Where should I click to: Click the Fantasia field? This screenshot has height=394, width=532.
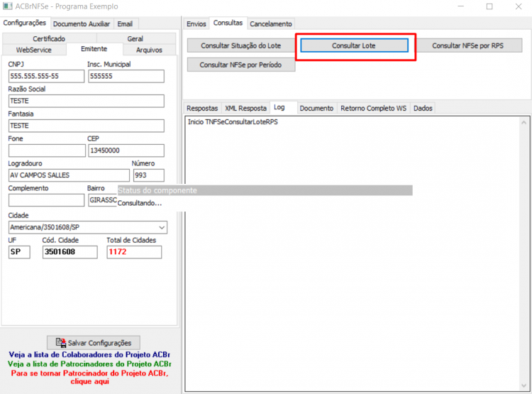coord(86,126)
